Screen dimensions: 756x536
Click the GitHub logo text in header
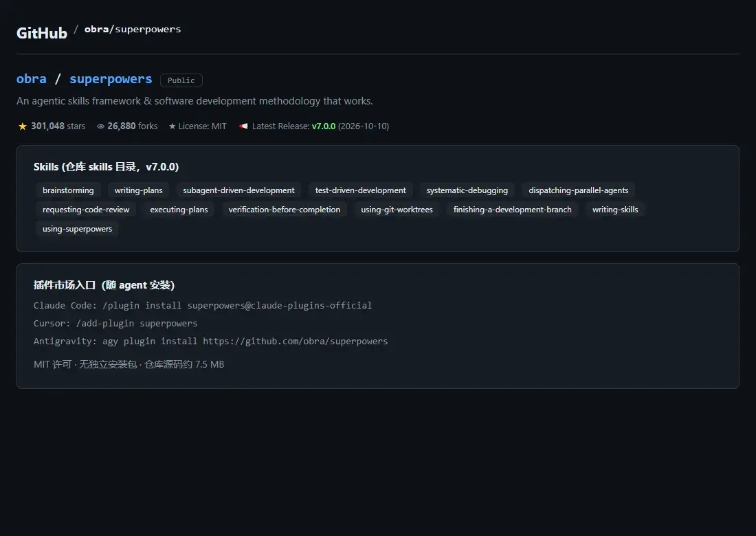(x=42, y=33)
